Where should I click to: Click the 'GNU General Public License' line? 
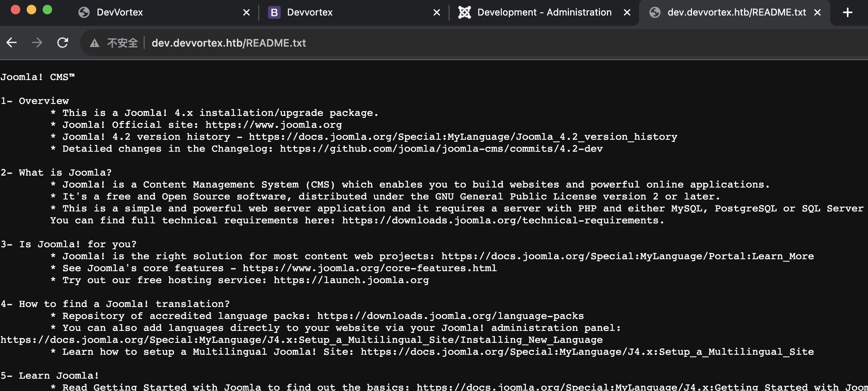[x=385, y=196]
